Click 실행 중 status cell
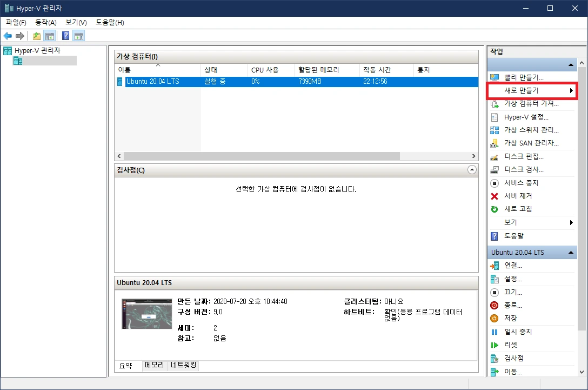Viewport: 588px width, 390px height. 215,82
